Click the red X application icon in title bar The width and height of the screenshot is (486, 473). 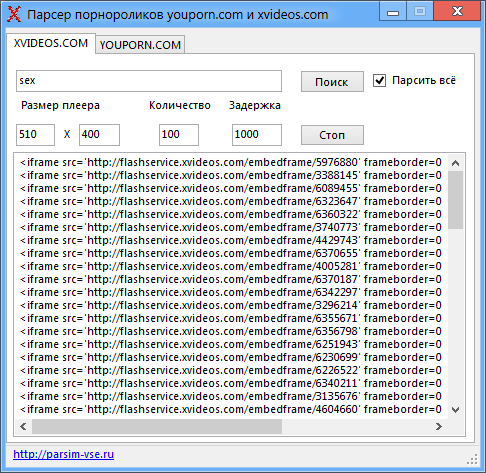(x=14, y=14)
